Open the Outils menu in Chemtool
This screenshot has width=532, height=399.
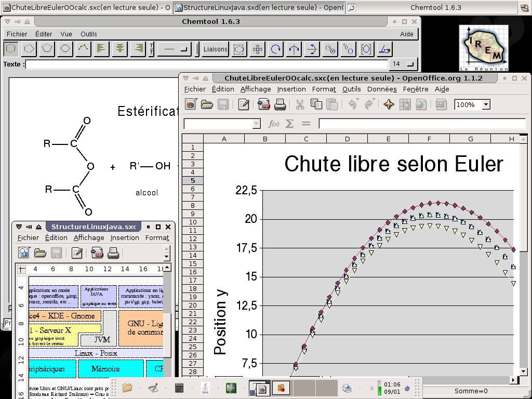[89, 34]
